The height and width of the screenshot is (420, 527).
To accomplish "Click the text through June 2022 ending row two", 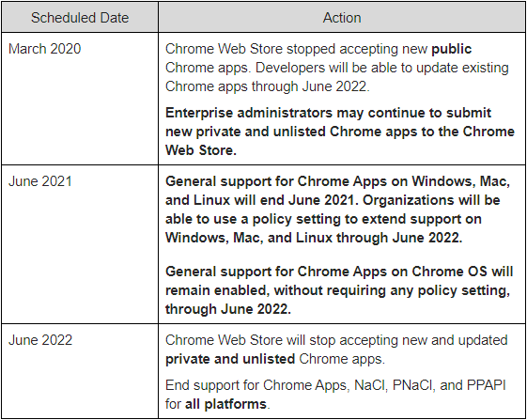I will (x=228, y=309).
